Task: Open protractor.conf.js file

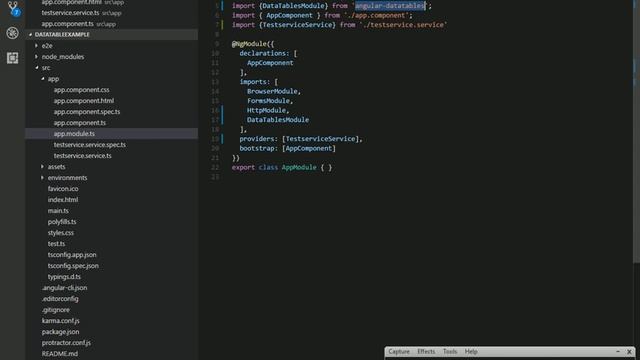Action: 66,343
